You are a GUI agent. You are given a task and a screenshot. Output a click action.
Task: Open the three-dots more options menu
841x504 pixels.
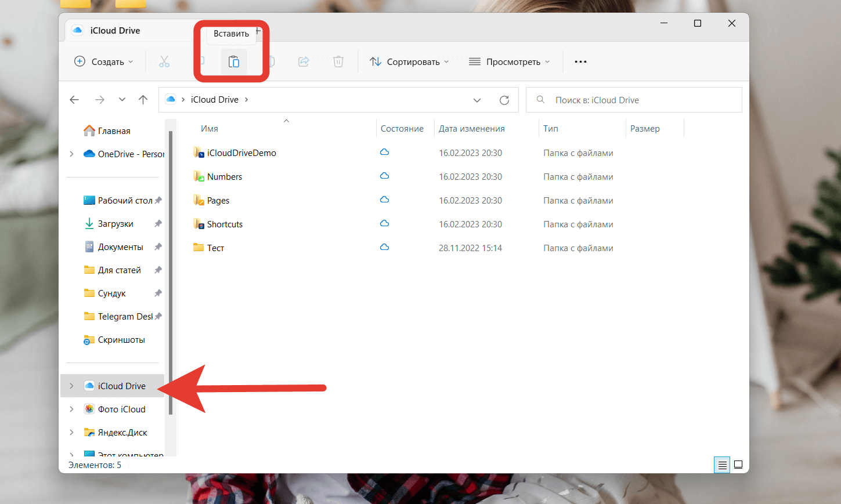tap(580, 61)
